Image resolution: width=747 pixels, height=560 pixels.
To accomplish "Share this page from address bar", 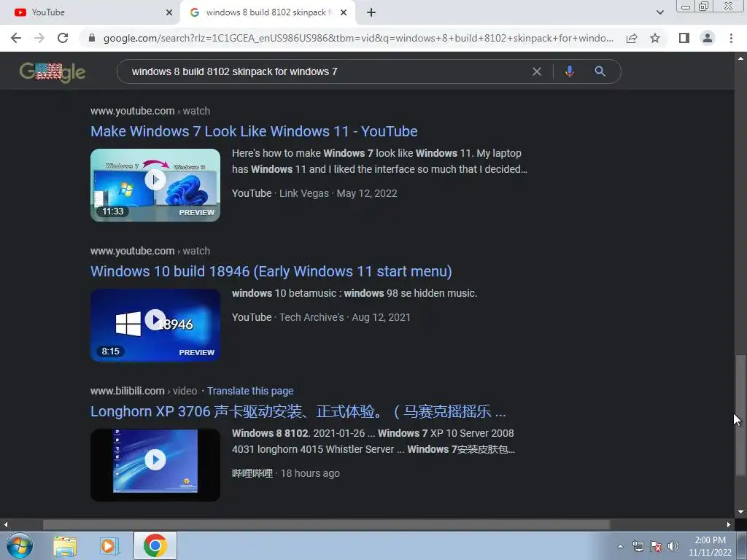I will 632,38.
